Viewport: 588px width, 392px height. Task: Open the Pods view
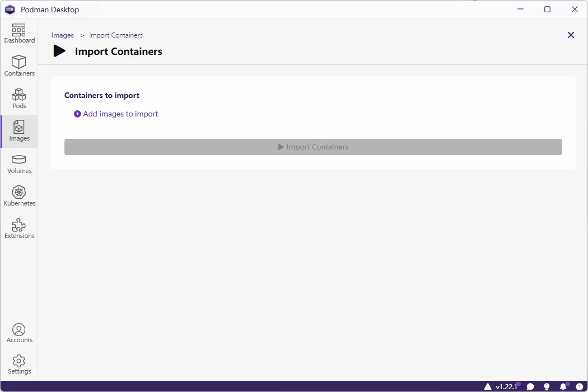19,99
